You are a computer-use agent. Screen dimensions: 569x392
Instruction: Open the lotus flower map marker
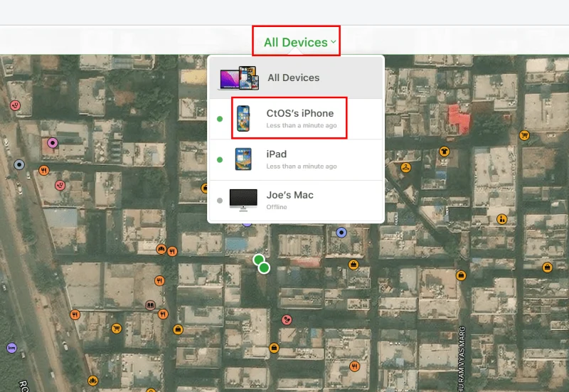[93, 381]
